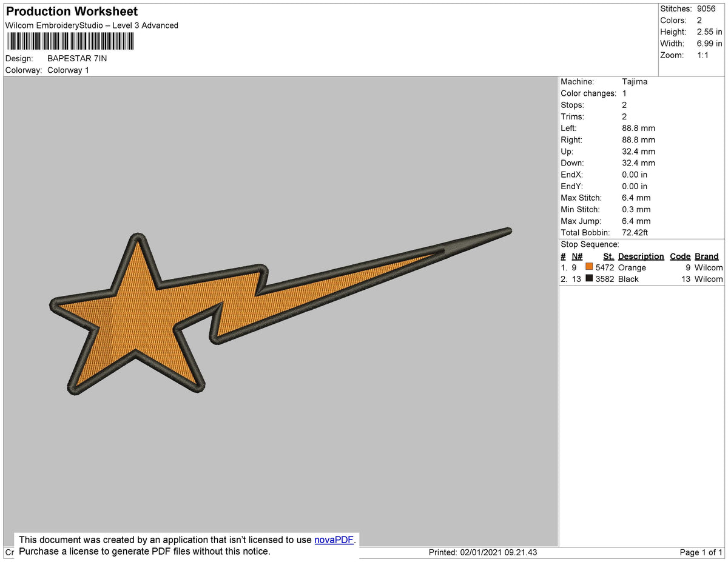Viewport: 728px width, 562px height.
Task: Click the 'Code' column header
Action: pos(680,256)
